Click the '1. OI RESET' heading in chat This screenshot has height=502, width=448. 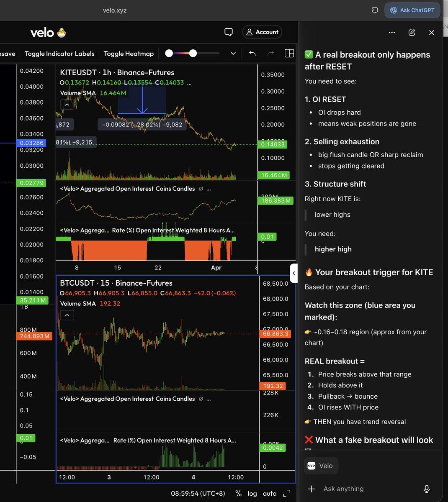[x=325, y=100]
